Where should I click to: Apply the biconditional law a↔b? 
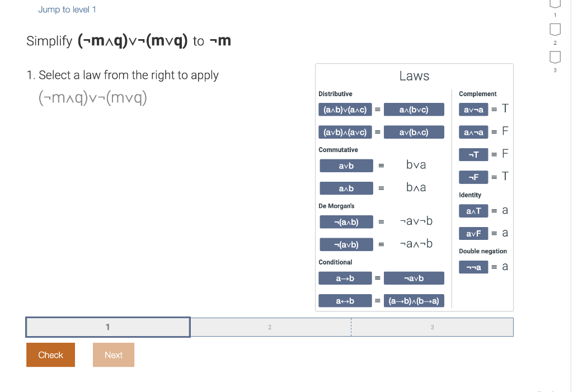click(x=346, y=300)
